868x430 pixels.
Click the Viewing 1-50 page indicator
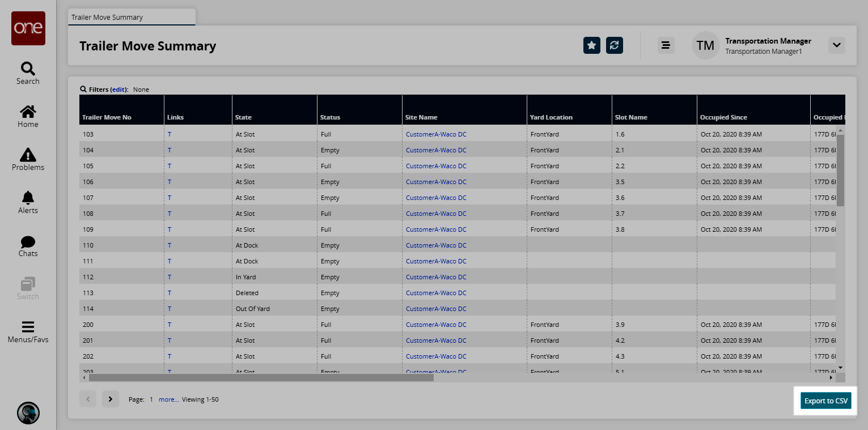tap(200, 399)
